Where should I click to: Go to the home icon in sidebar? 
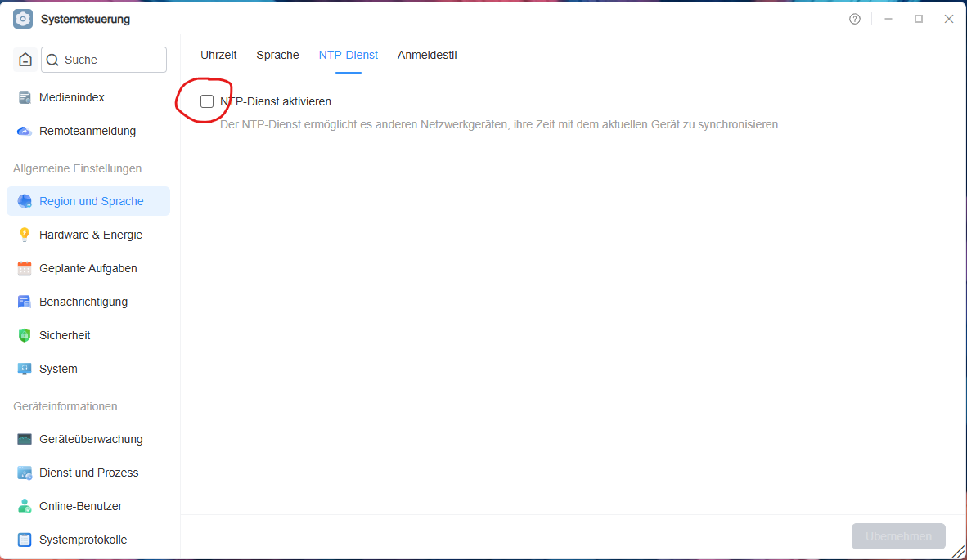coord(25,60)
